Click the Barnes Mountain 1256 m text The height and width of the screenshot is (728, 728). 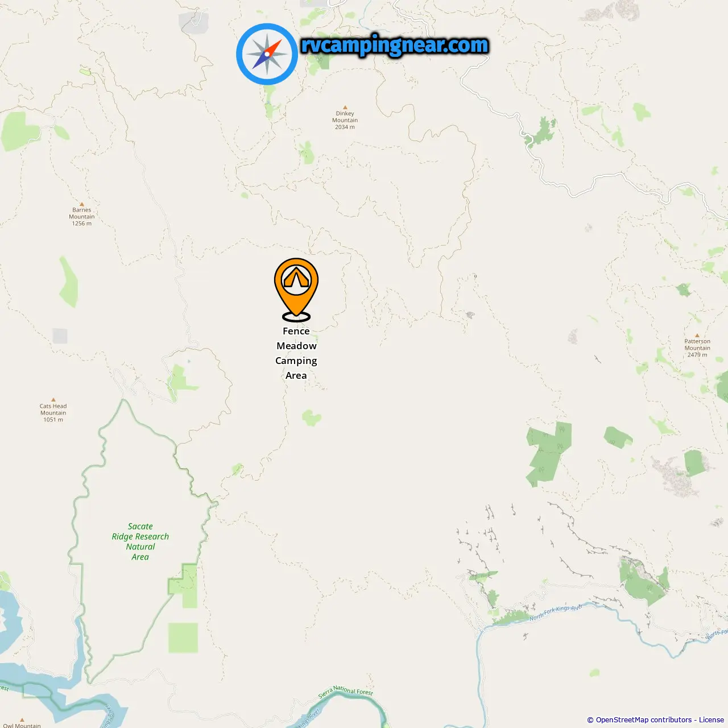coord(82,217)
